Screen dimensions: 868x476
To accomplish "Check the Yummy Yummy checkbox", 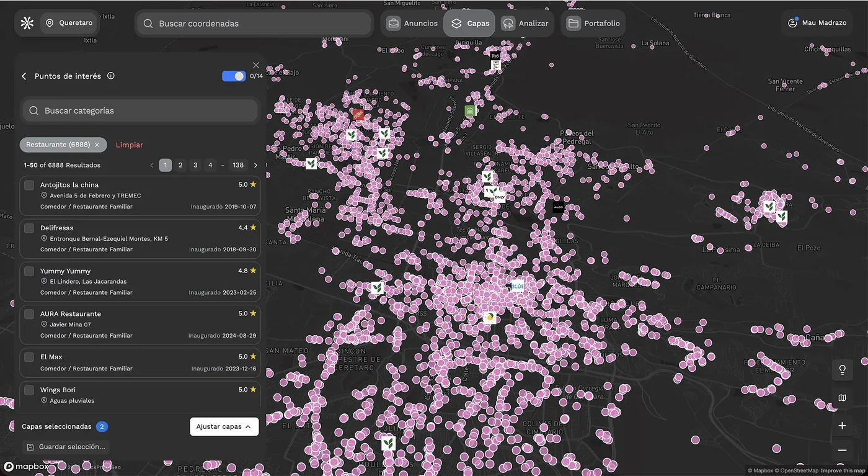I will click(29, 271).
